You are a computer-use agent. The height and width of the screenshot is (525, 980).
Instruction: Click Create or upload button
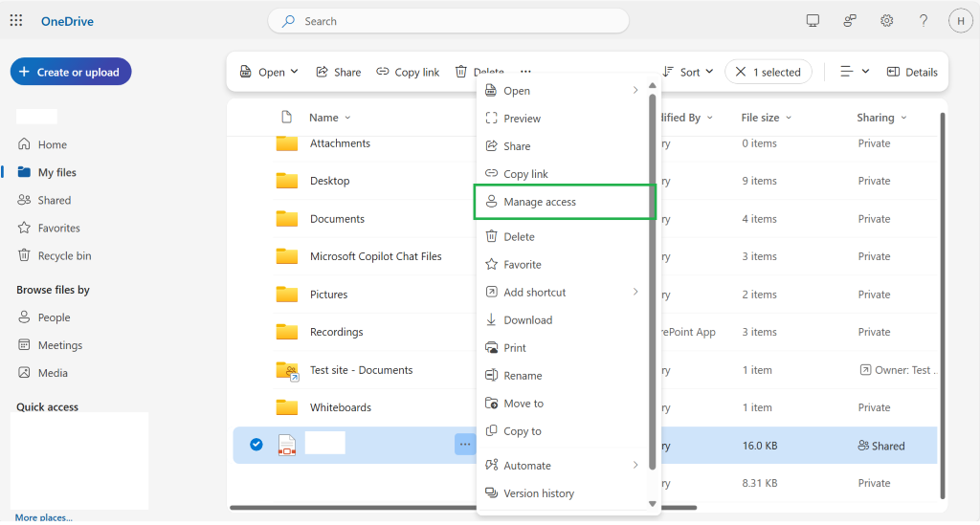pyautogui.click(x=71, y=72)
